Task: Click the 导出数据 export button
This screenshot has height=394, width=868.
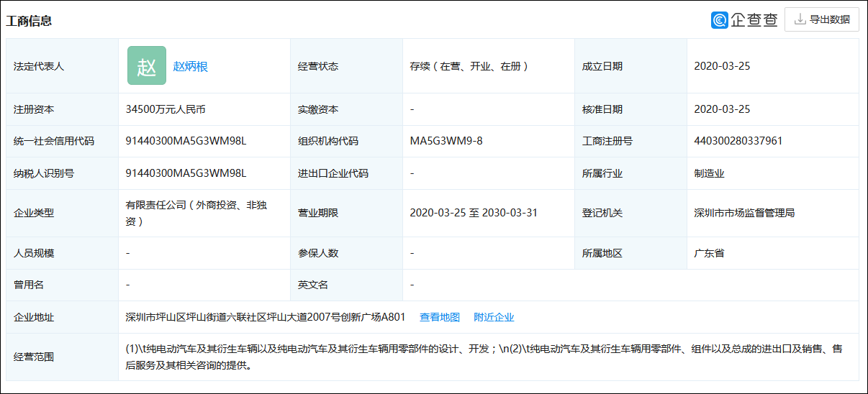Action: pyautogui.click(x=821, y=19)
